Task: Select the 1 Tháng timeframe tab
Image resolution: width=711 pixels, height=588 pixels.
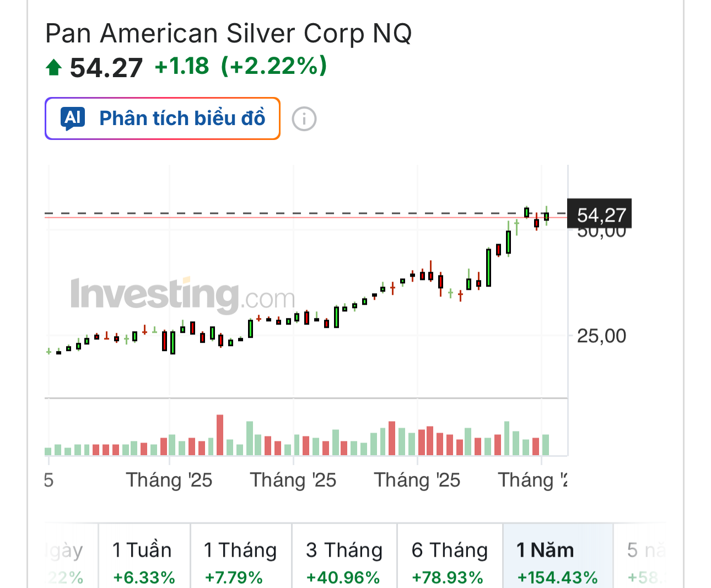Action: click(x=240, y=561)
